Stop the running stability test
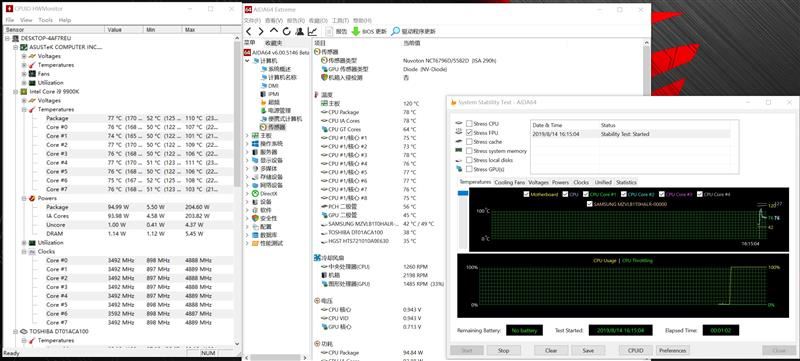The width and height of the screenshot is (800, 361). coord(504,351)
